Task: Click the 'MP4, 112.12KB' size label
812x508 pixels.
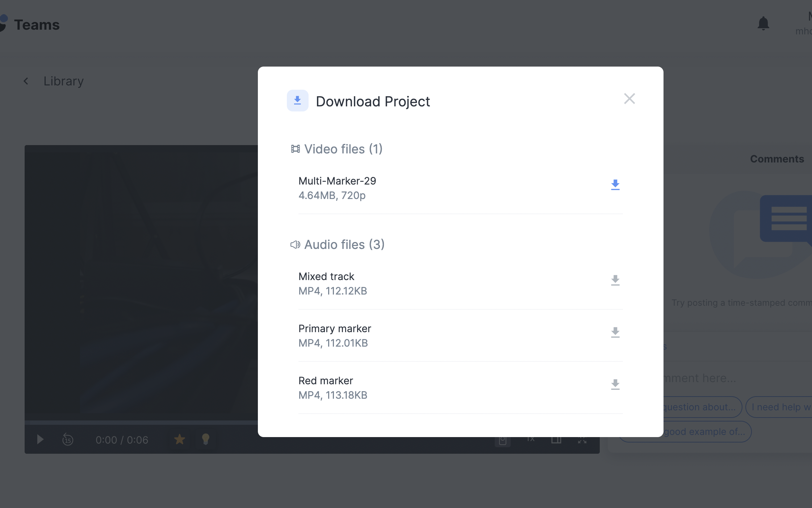Action: pyautogui.click(x=333, y=291)
